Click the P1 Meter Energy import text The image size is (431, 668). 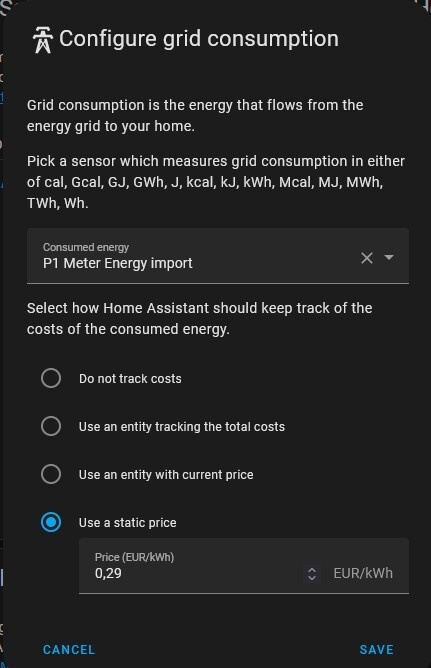118,263
